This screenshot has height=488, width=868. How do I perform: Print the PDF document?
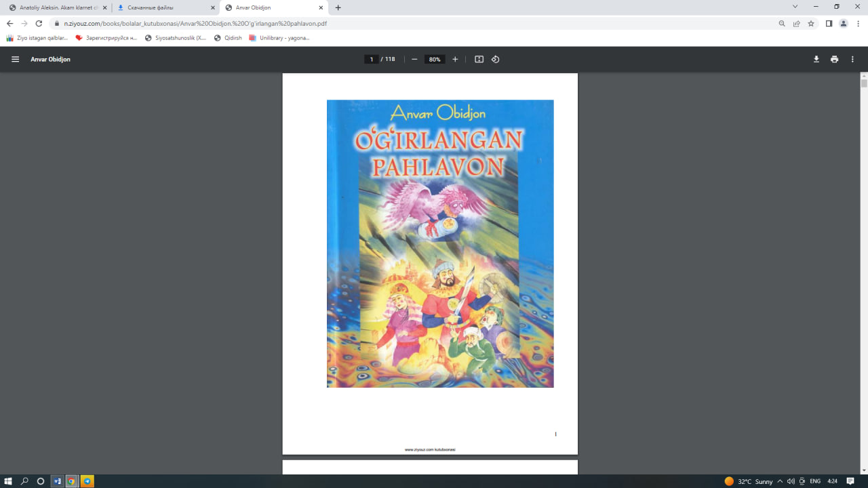pyautogui.click(x=834, y=59)
